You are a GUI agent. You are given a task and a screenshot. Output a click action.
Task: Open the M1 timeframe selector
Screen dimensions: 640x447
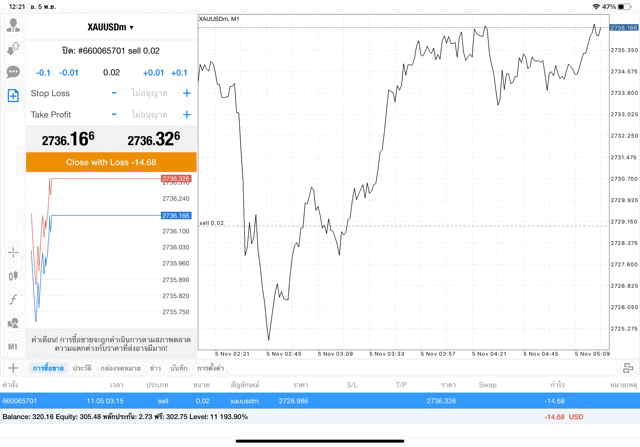[13, 346]
